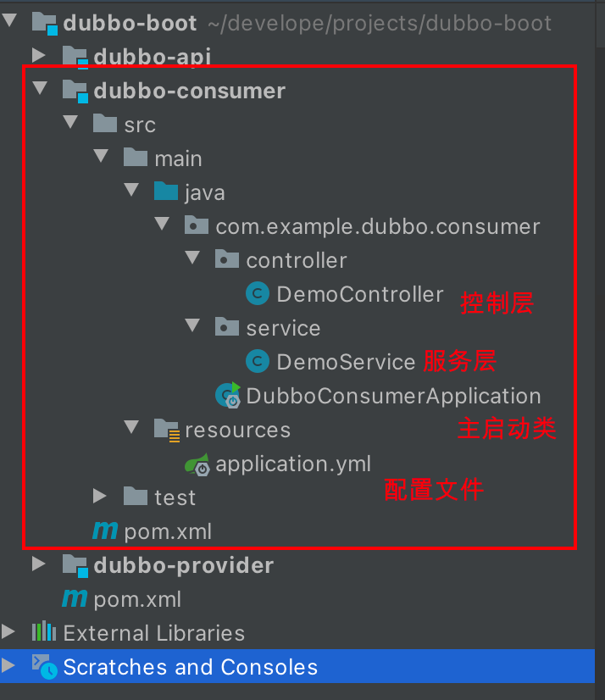
Task: Click the Scratches and Consoles icon
Action: [44, 666]
